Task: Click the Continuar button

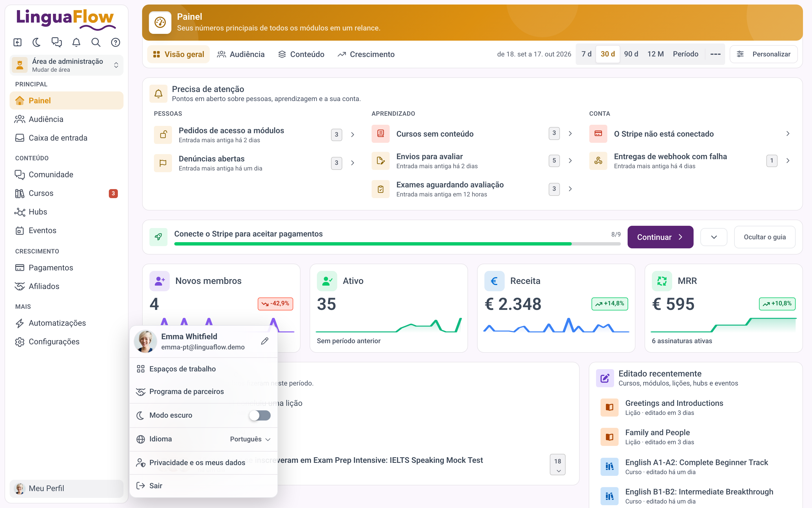Action: (x=660, y=237)
